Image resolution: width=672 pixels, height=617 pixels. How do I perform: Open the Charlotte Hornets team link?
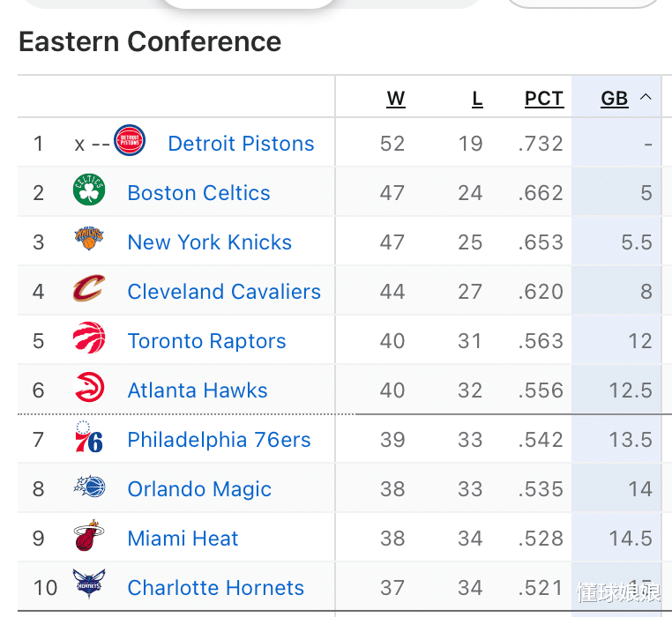coord(215,588)
